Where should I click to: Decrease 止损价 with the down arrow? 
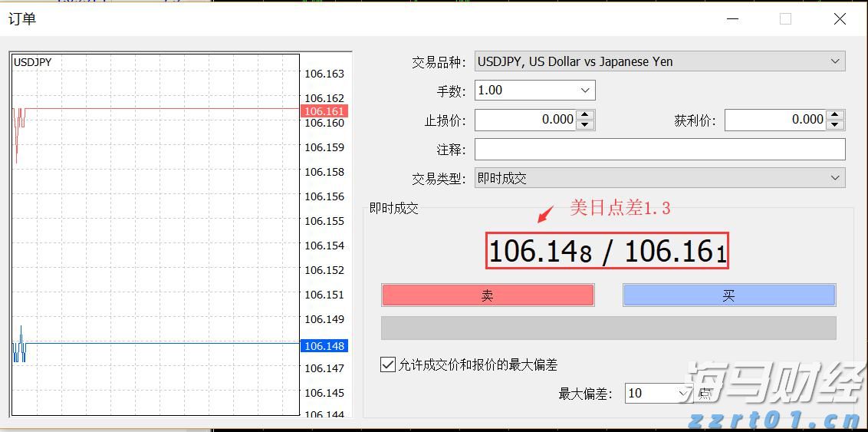[586, 124]
